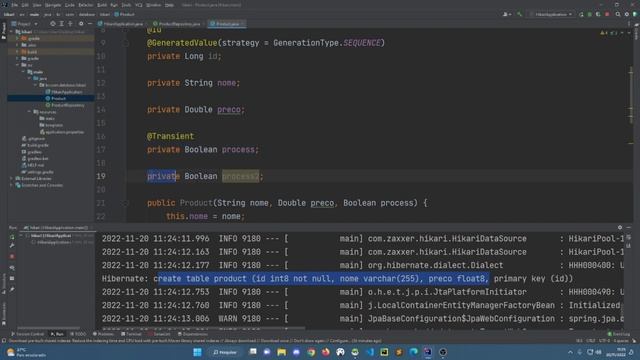Open the Event Log button
Viewport: 640px width, 360px height.
coord(619,334)
